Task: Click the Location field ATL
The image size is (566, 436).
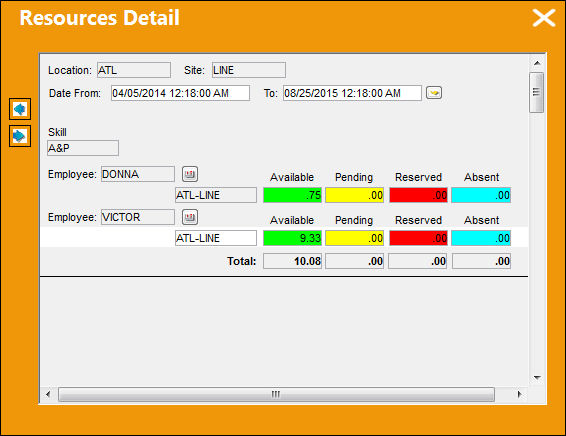Action: 134,70
